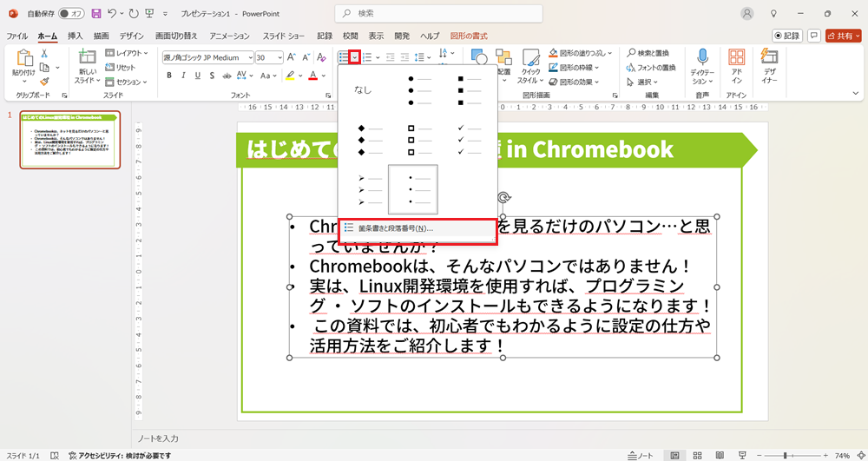Open the line spacing dropdown
This screenshot has height=461, width=868.
423,57
